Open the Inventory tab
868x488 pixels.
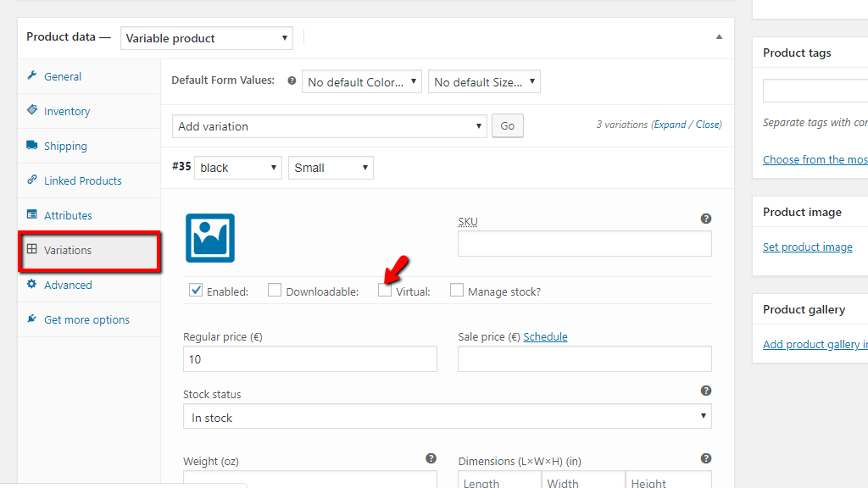click(x=89, y=111)
